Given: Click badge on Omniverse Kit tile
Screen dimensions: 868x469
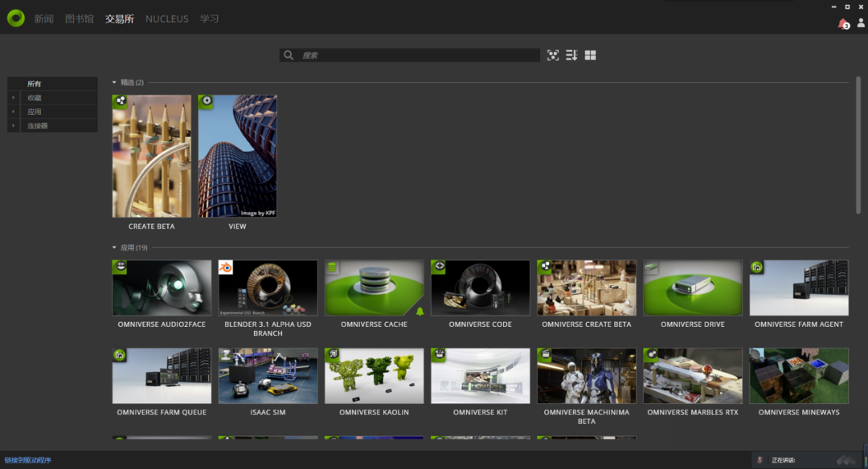Looking at the screenshot, I should [x=439, y=354].
